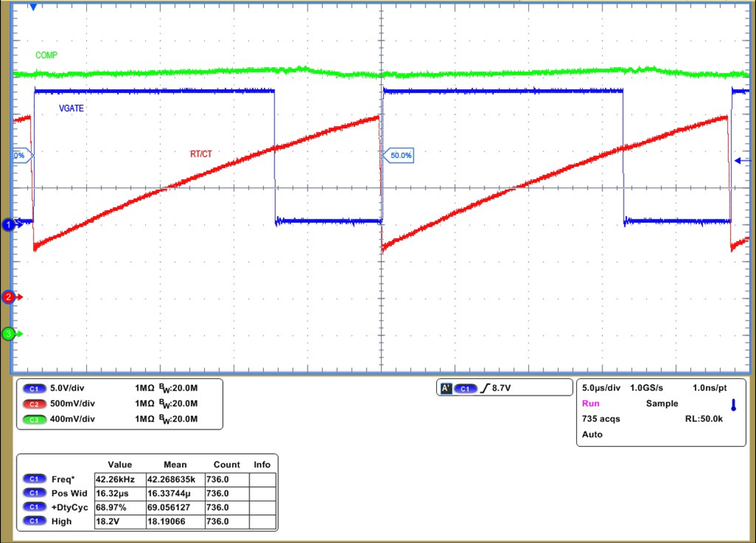Toggle the Auto trigger mode

(x=592, y=434)
